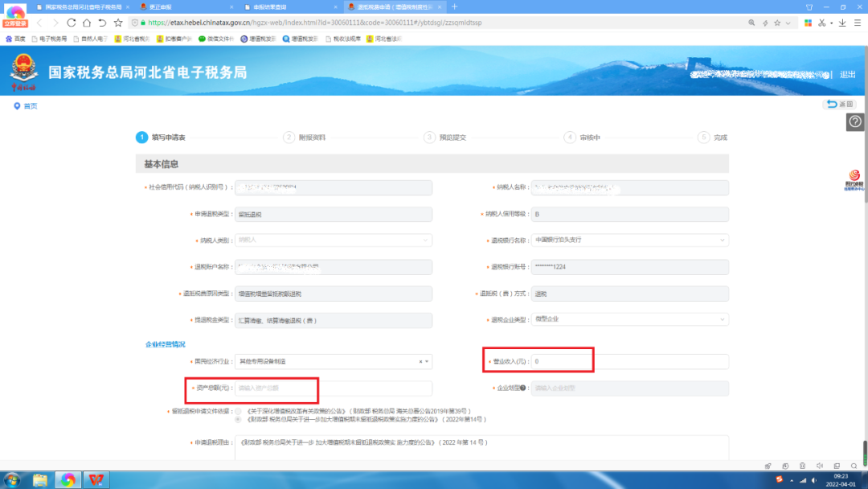This screenshot has height=489, width=868.
Task: Click the browser address bar URL
Action: [314, 23]
